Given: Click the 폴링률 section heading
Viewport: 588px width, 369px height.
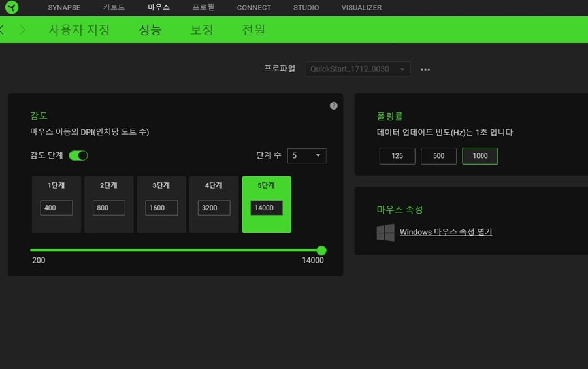Looking at the screenshot, I should pyautogui.click(x=389, y=116).
